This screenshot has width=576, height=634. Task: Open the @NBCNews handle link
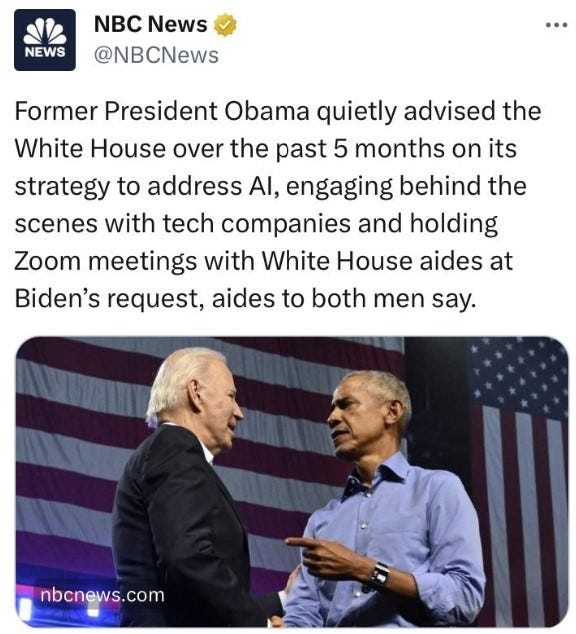click(x=156, y=55)
